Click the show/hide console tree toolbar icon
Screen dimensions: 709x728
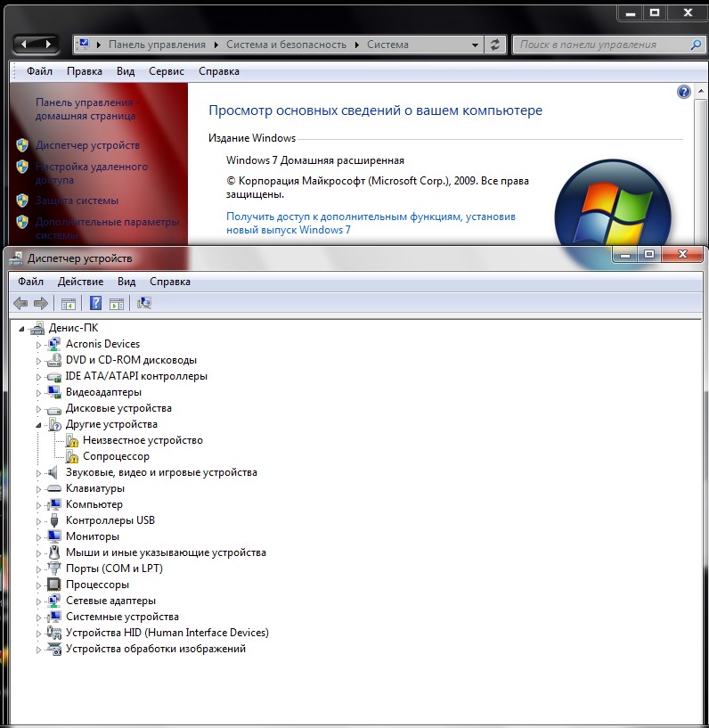pyautogui.click(x=69, y=304)
